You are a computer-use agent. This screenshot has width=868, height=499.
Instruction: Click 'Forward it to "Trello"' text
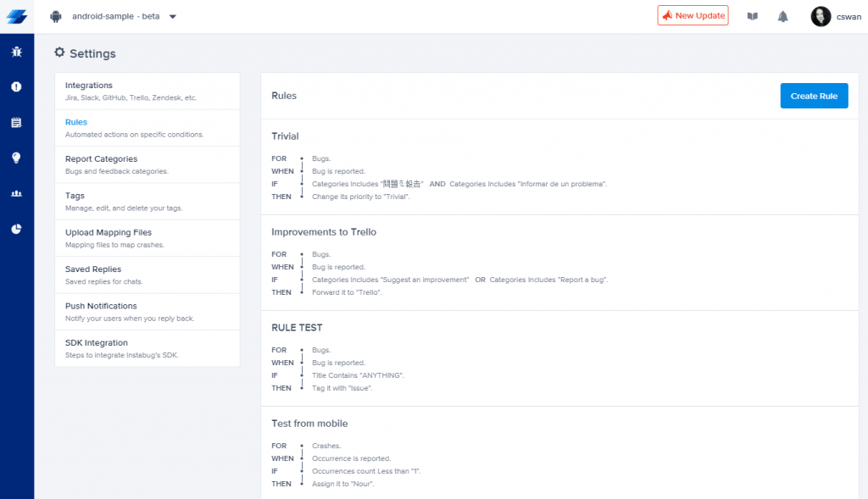click(347, 292)
